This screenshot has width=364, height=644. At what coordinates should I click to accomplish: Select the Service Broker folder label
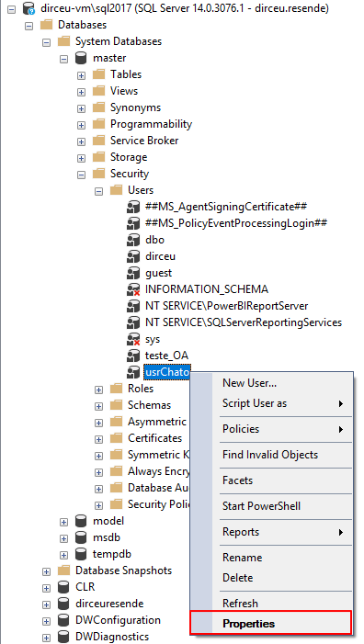point(144,141)
